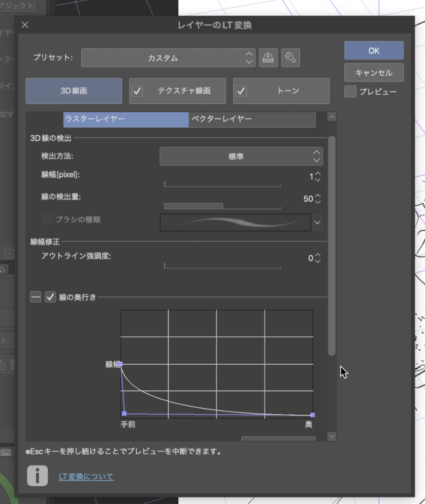Disable the 線の奥行き checkbox
Screen dimensions: 425x504
point(50,297)
